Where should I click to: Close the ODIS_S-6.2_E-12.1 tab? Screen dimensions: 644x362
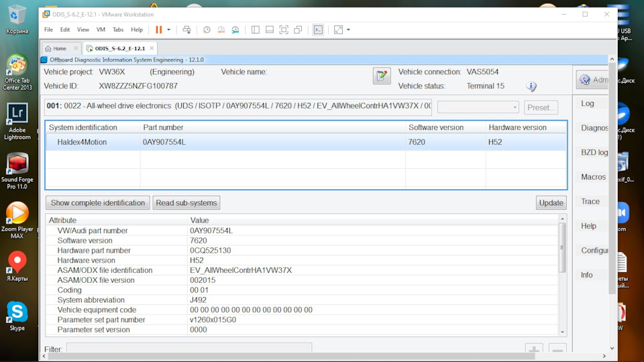(152, 48)
